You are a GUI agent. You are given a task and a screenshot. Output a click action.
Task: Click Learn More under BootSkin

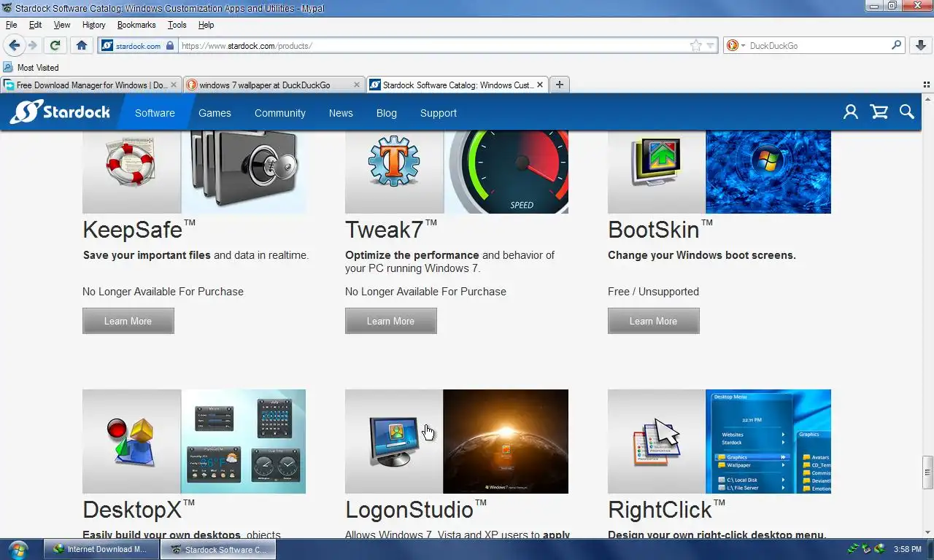coord(654,321)
